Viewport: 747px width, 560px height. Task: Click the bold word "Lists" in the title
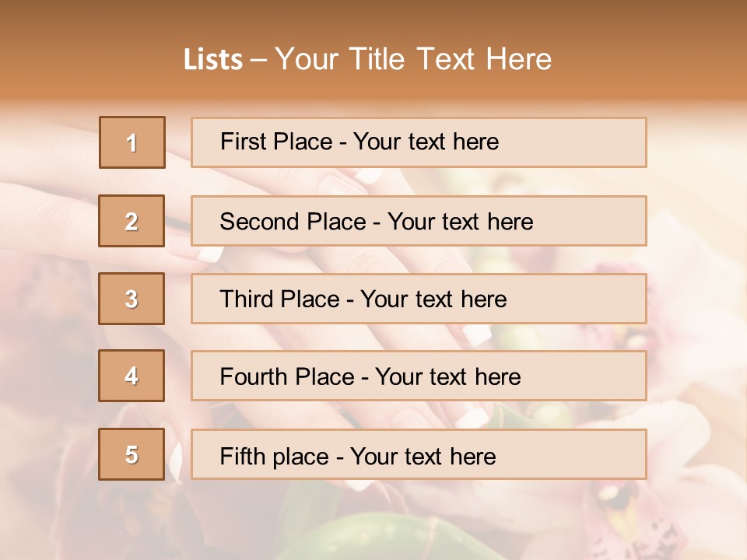(x=213, y=59)
